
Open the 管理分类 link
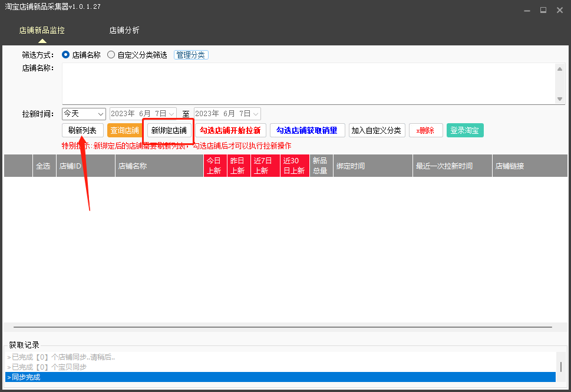(191, 55)
